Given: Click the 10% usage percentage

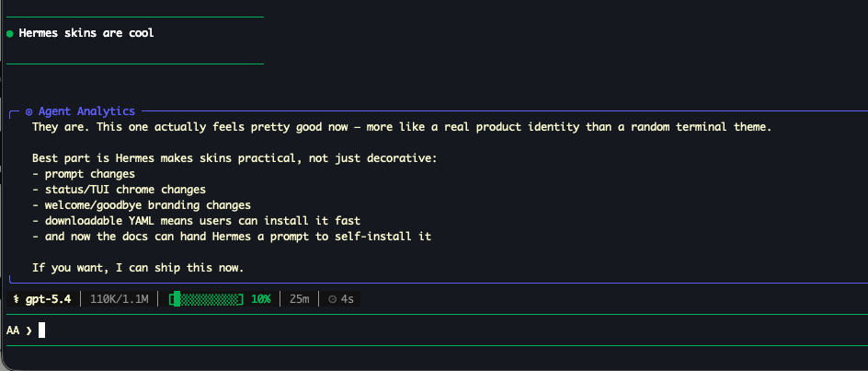Looking at the screenshot, I should (261, 299).
